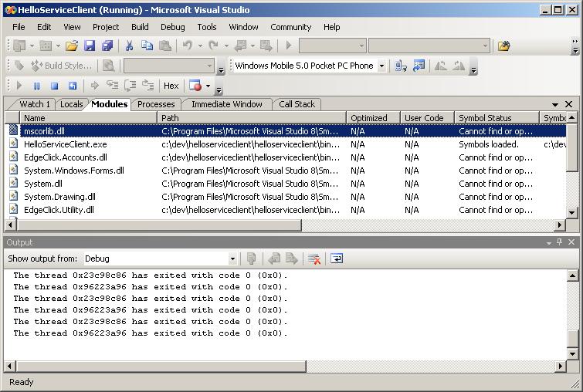Screen dimensions: 583x392
Task: Open the Add New Item dropdown arrow
Action: point(58,46)
